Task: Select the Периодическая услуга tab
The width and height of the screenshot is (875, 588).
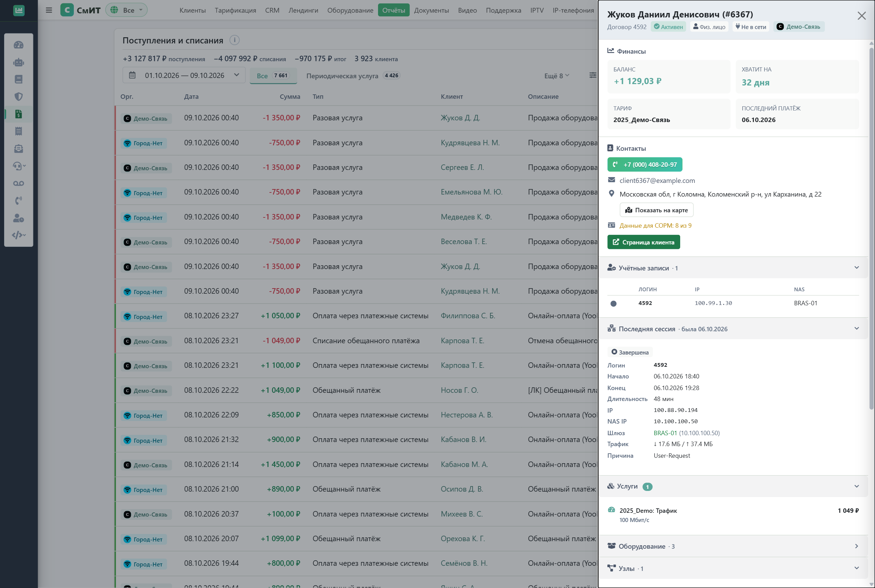Action: pos(353,76)
